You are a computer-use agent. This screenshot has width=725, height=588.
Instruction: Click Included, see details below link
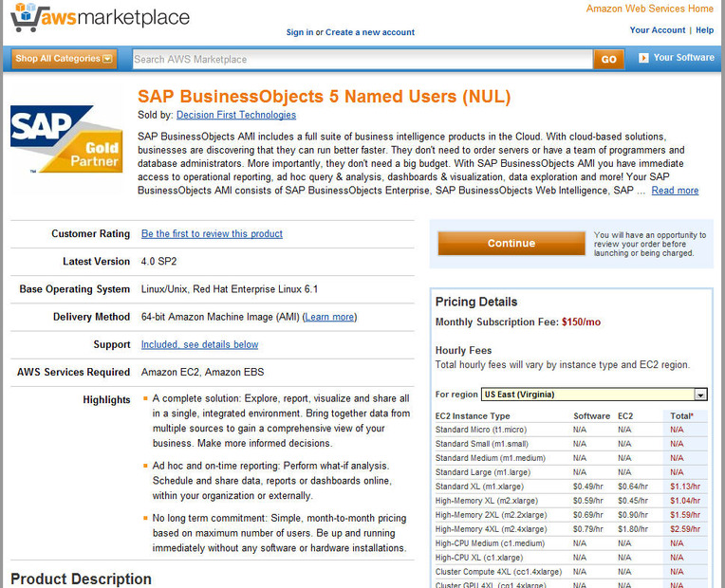click(x=199, y=345)
